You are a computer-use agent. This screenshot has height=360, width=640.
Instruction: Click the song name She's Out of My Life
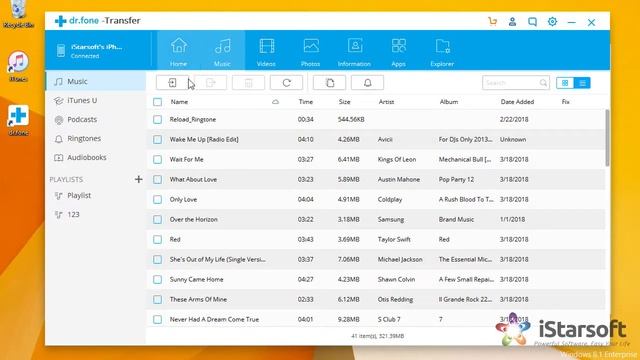pyautogui.click(x=218, y=260)
